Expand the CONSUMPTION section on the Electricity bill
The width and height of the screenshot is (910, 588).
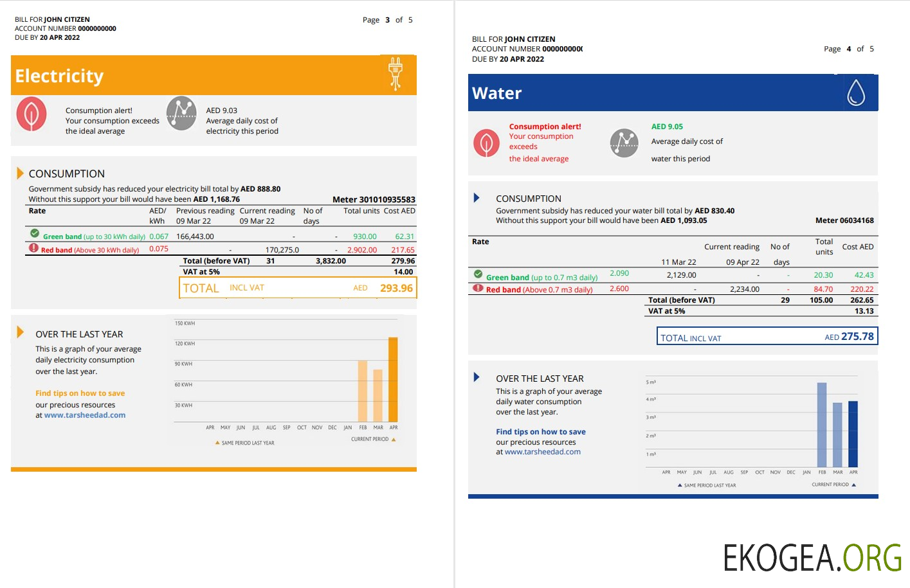(x=20, y=172)
